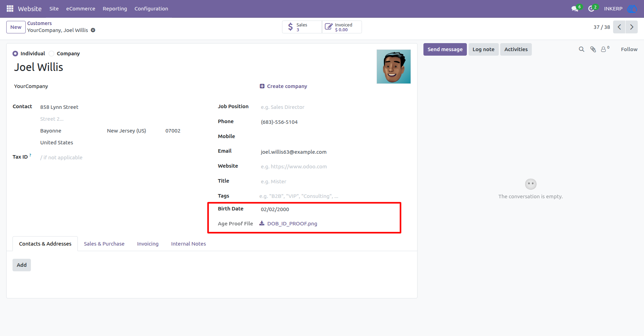
Task: Open the apps grid menu icon
Action: pyautogui.click(x=10, y=9)
